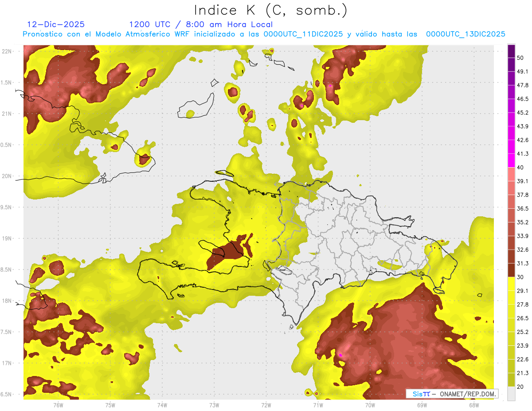
Task: Pick the dark brown swatch between 30 and 31.3
Action: [x=512, y=270]
